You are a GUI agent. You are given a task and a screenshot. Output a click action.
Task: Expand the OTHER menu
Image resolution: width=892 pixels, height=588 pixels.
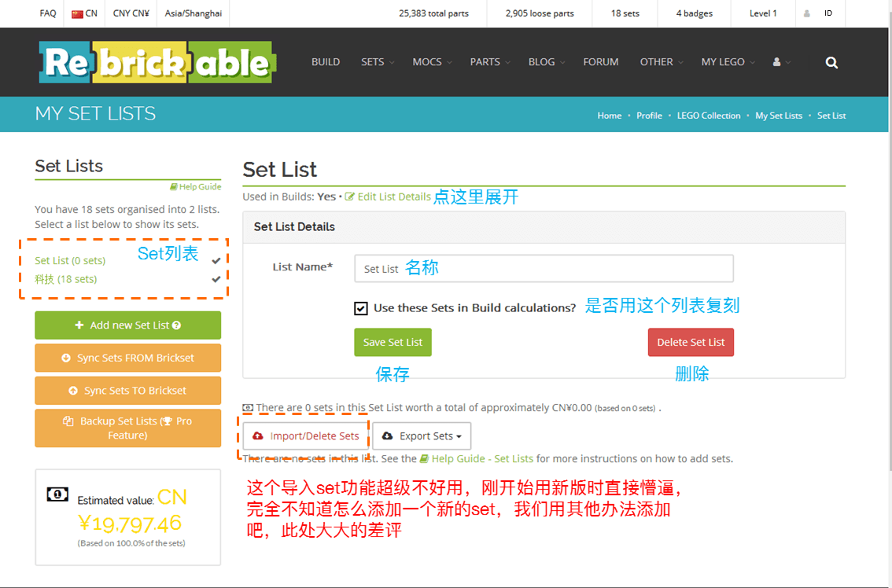(662, 62)
